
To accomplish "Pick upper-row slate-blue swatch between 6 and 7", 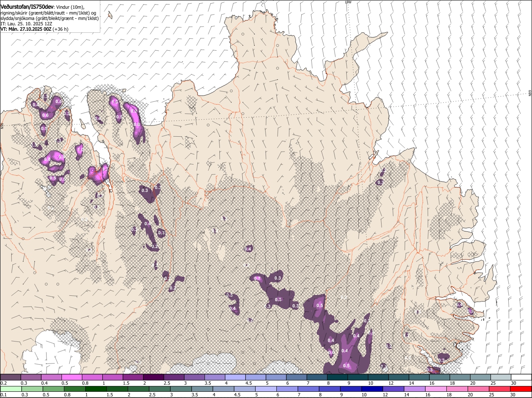I will [x=296, y=377].
